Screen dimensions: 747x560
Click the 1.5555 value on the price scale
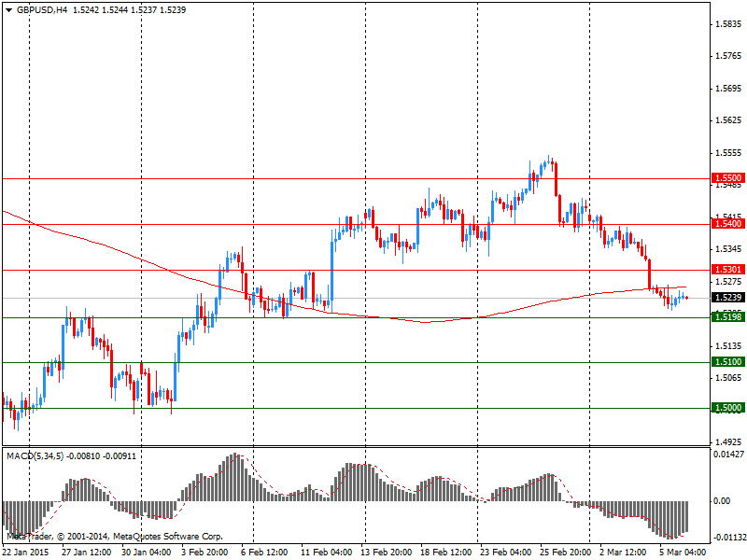click(x=729, y=153)
